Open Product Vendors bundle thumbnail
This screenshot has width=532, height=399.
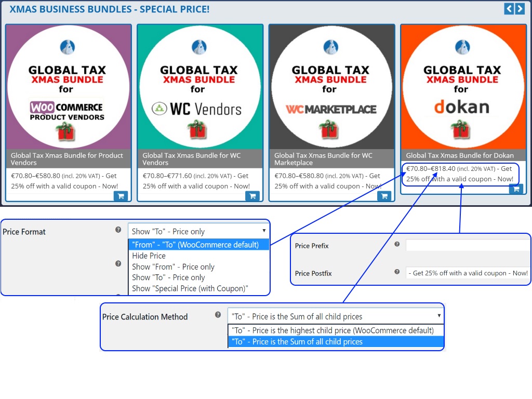coord(68,87)
